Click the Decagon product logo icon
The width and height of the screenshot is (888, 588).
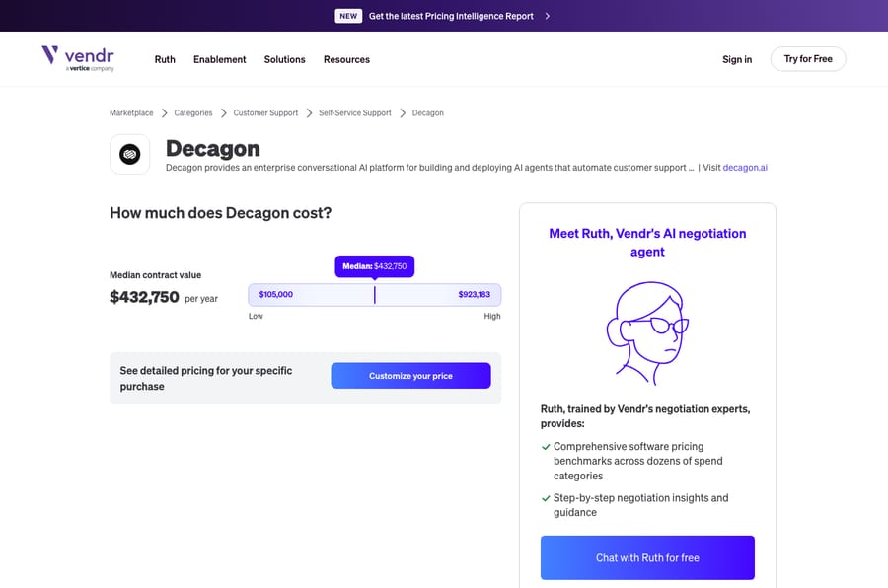(129, 154)
